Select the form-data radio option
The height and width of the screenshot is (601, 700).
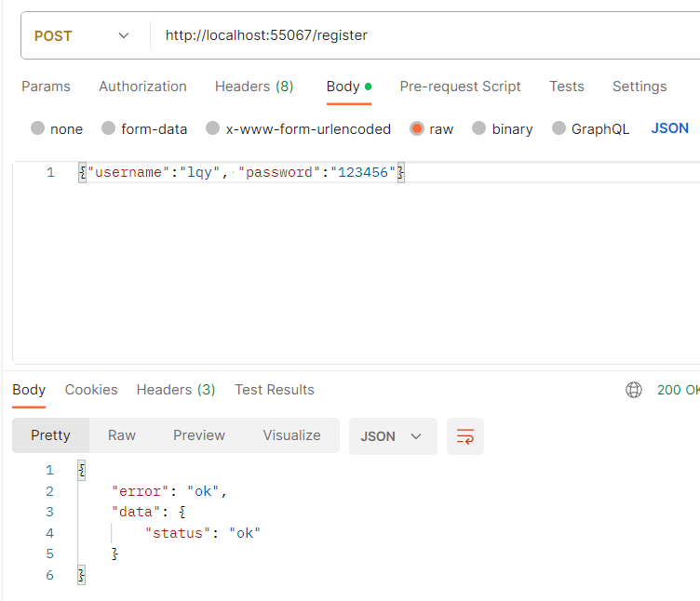pos(108,128)
